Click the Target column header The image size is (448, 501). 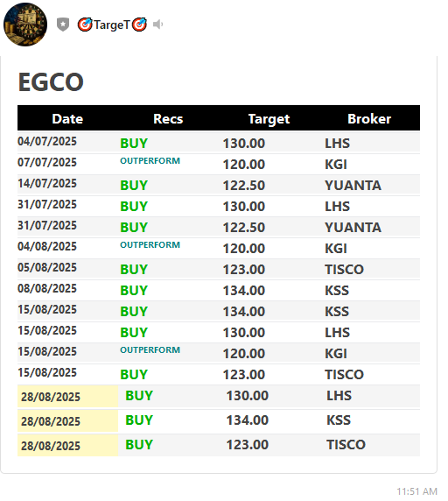click(269, 119)
